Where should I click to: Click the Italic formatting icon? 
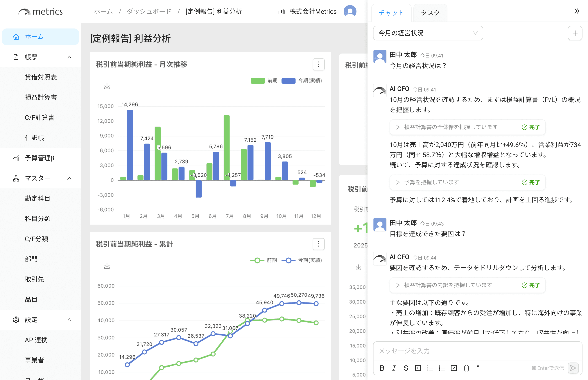[394, 368]
